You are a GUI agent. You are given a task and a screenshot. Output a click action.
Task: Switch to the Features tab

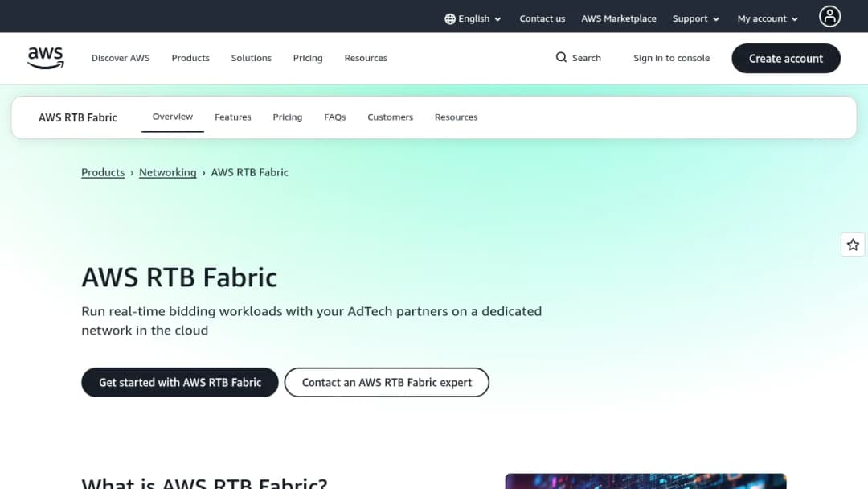(x=233, y=117)
